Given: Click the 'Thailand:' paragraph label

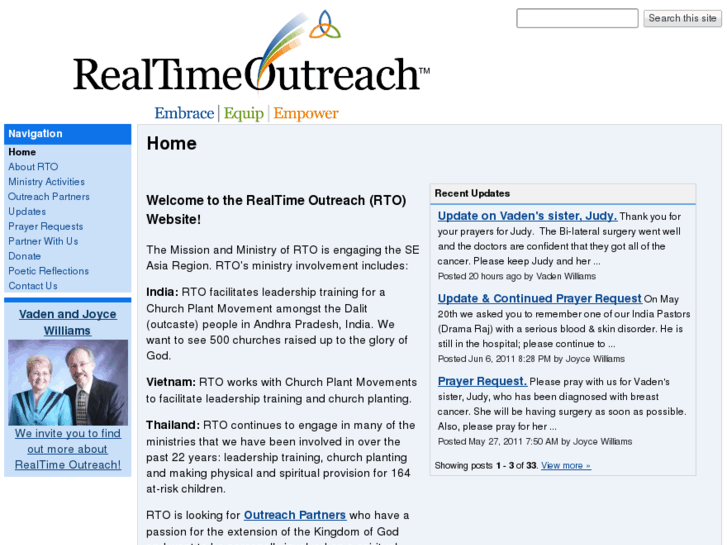Looking at the screenshot, I should click(173, 425).
